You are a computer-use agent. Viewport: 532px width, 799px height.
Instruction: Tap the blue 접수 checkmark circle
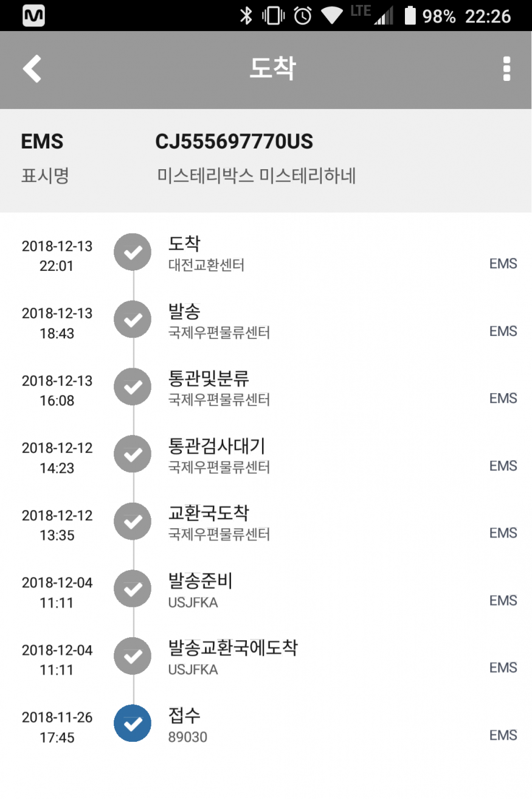[133, 723]
